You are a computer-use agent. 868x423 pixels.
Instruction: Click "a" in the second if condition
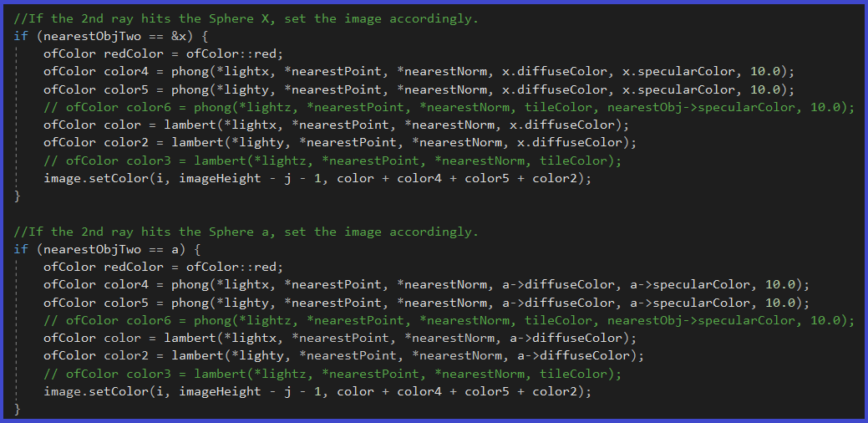point(178,249)
